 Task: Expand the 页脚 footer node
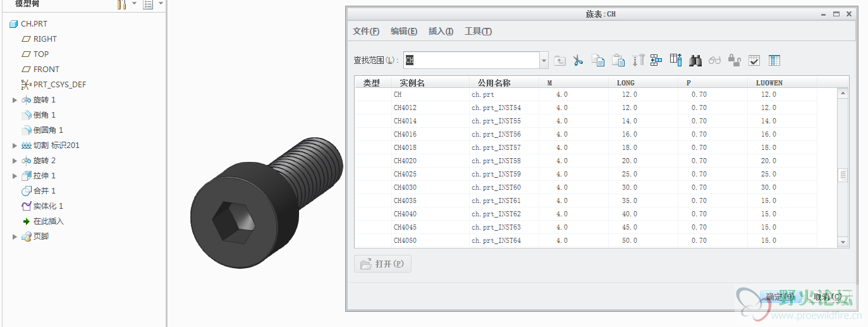tap(15, 237)
